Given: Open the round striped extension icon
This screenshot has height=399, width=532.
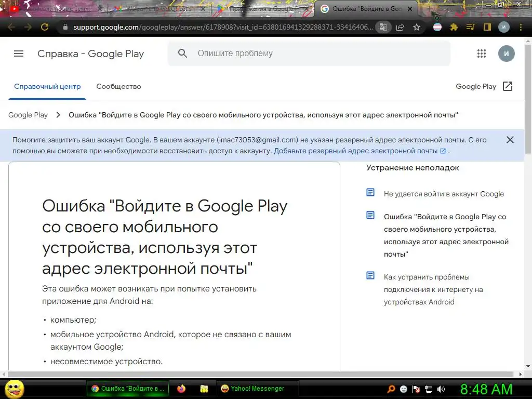Looking at the screenshot, I should [x=437, y=27].
